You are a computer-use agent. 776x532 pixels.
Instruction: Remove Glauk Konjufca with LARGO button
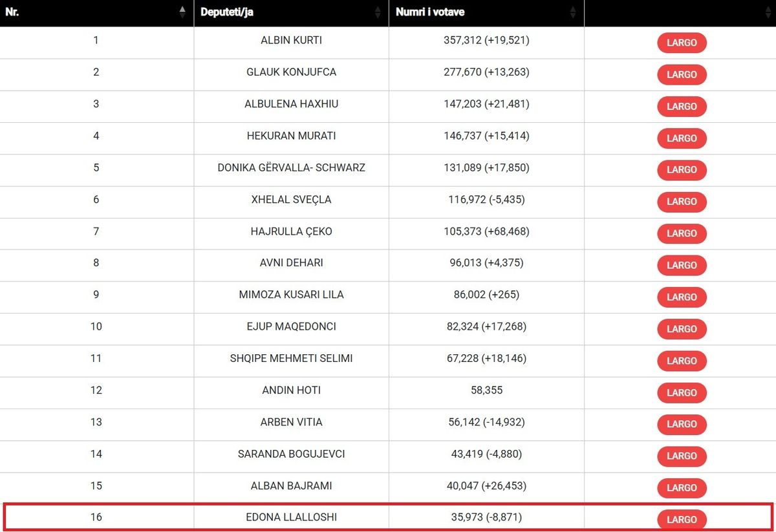(x=682, y=74)
